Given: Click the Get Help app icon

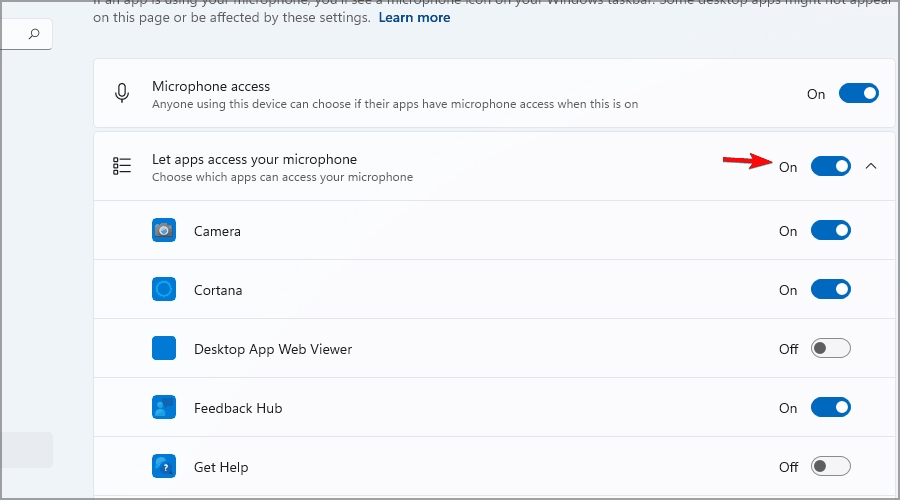Looking at the screenshot, I should [x=164, y=467].
